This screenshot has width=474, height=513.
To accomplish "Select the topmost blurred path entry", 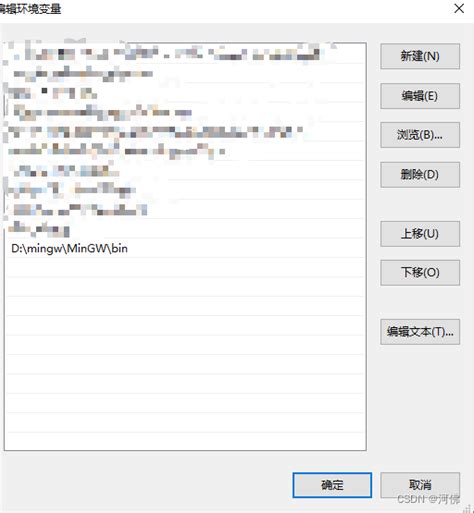I will point(185,54).
